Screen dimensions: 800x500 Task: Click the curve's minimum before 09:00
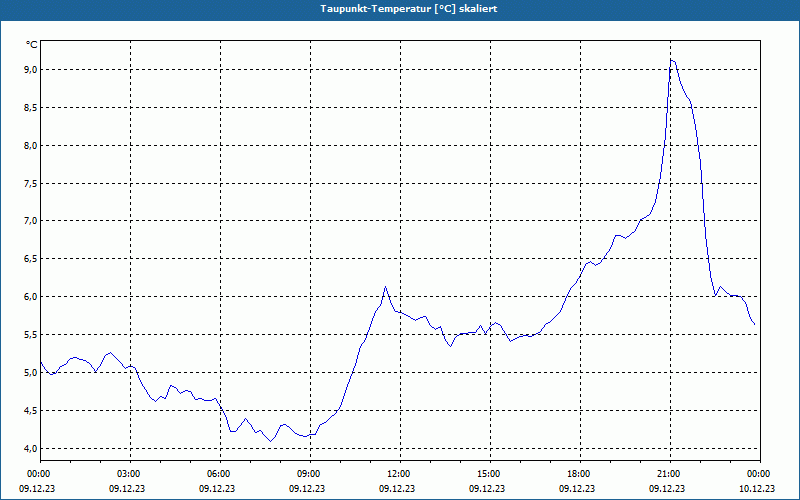270,441
